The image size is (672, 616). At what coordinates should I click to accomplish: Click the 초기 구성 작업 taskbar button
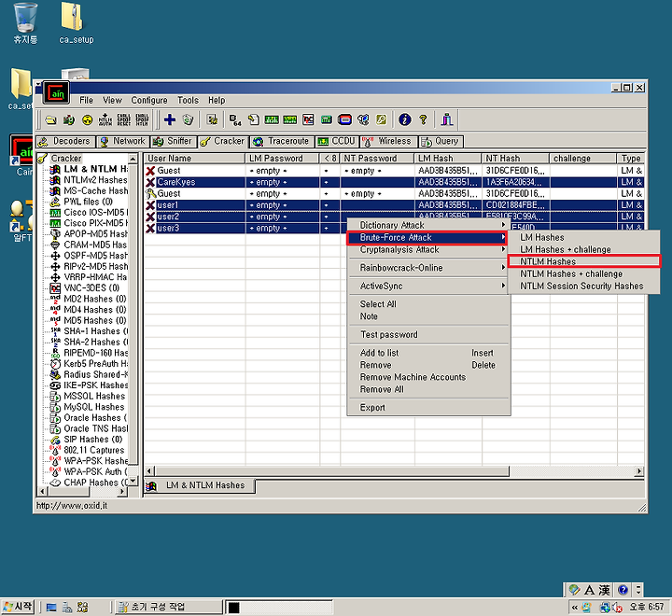point(169,607)
